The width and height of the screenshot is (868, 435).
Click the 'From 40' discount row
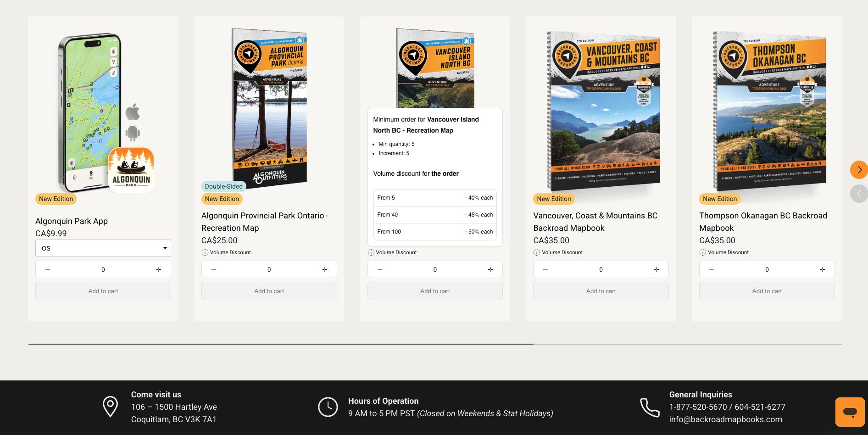click(x=435, y=215)
